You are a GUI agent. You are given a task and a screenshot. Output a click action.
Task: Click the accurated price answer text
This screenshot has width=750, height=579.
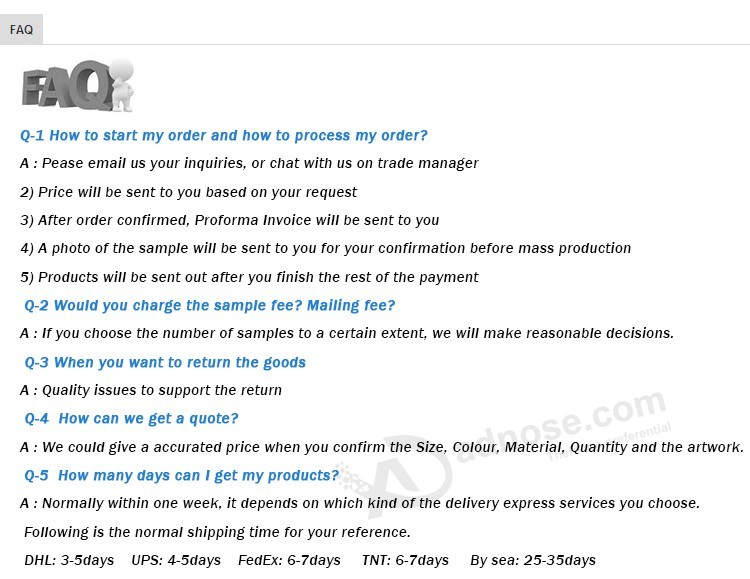[x=382, y=447]
